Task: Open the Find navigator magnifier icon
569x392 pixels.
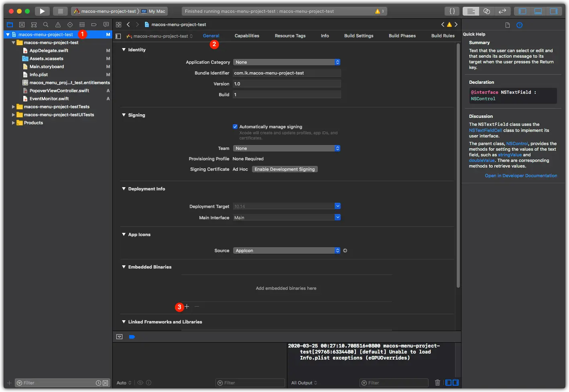Action: pos(46,24)
